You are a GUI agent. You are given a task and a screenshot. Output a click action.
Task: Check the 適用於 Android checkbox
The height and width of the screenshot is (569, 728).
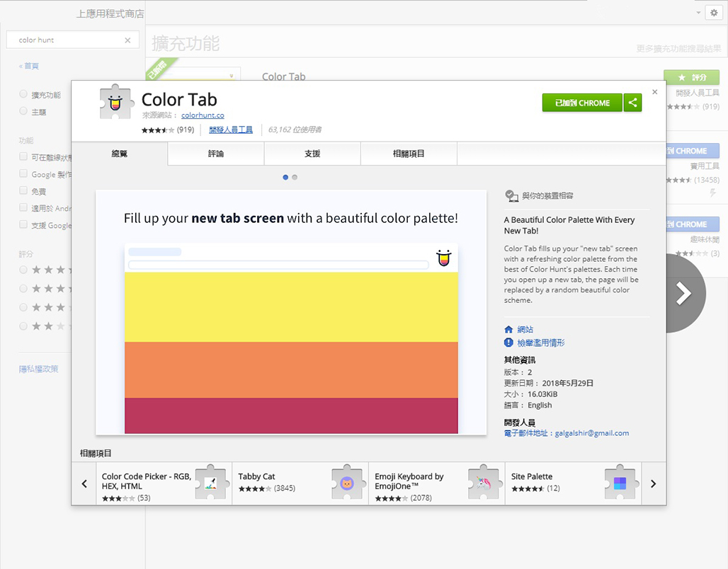point(23,207)
